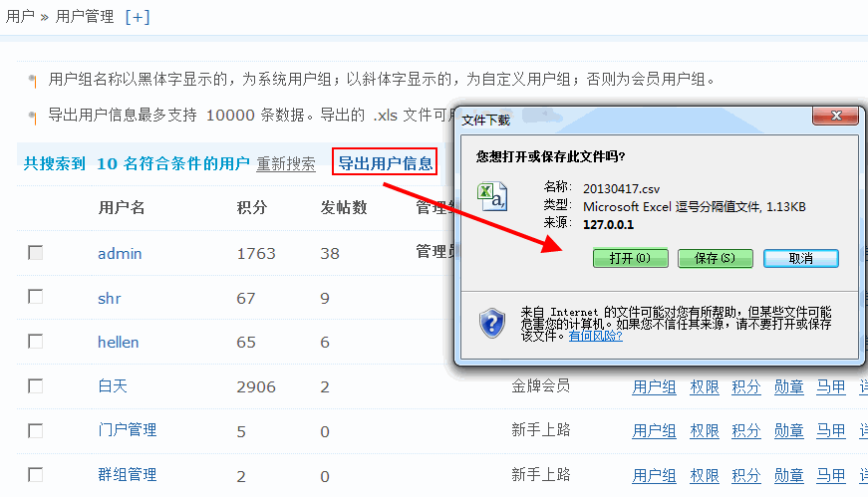The width and height of the screenshot is (868, 497).
Task: Open 积分 link in the 白天 row
Action: [746, 386]
